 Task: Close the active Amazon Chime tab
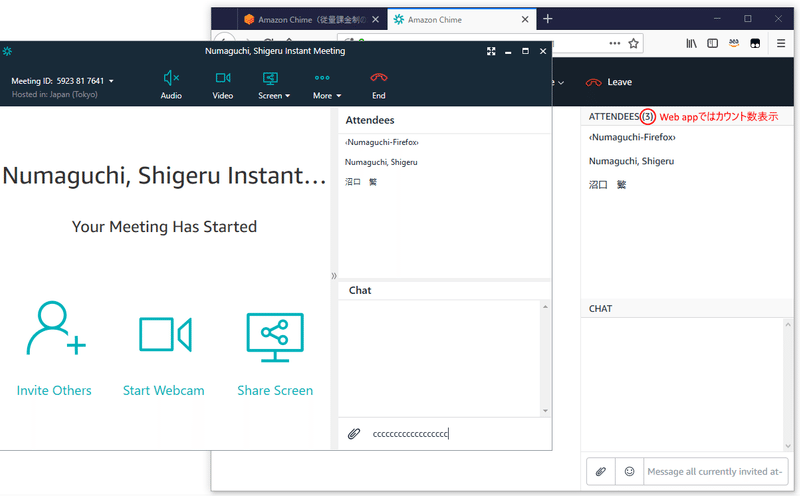(x=525, y=19)
